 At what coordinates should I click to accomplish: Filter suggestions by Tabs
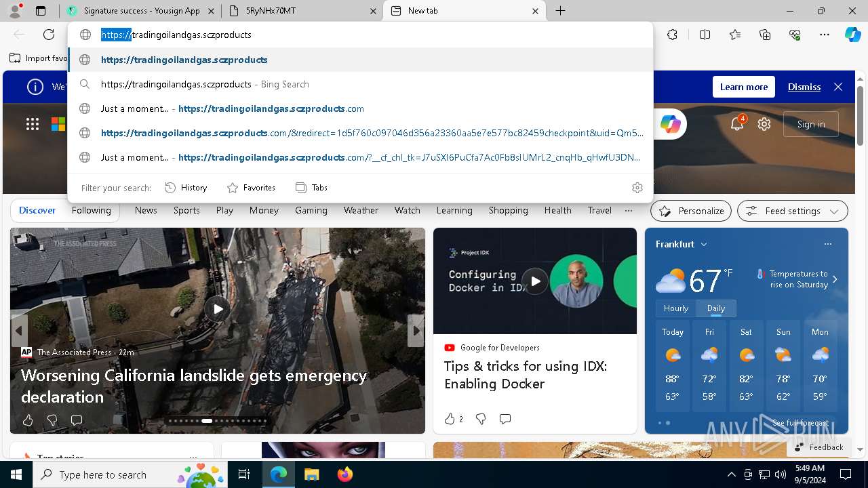coord(311,188)
